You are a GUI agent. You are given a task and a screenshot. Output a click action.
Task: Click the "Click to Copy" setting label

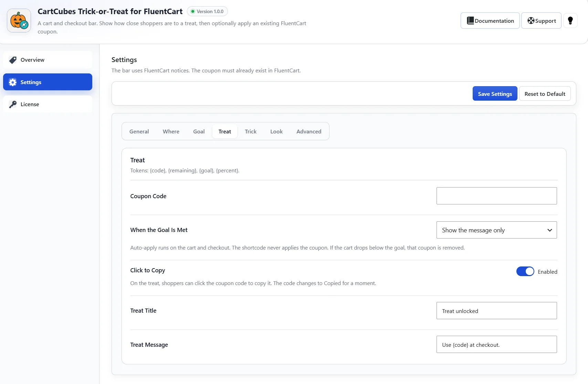click(148, 270)
